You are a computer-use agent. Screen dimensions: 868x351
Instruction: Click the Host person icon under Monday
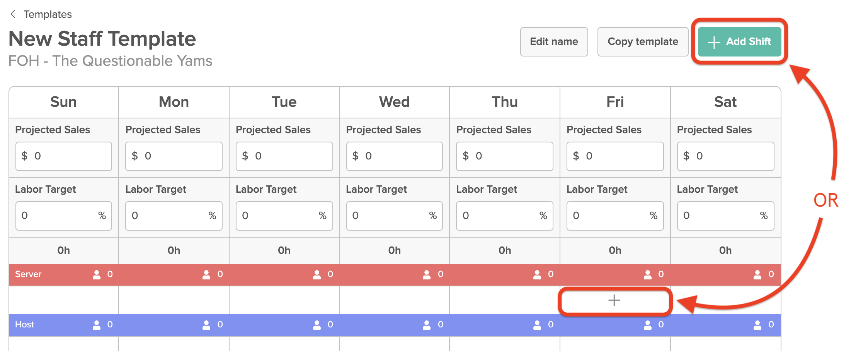(206, 325)
